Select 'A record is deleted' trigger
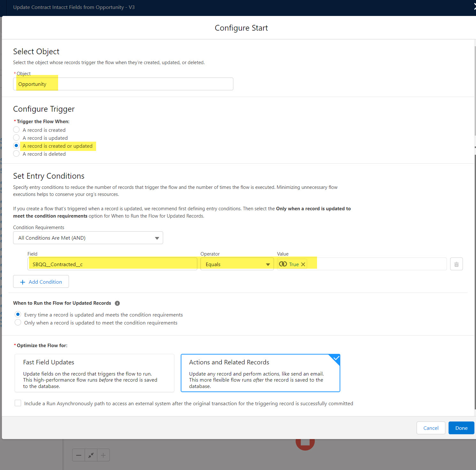Viewport: 476px width, 470px height. click(17, 154)
